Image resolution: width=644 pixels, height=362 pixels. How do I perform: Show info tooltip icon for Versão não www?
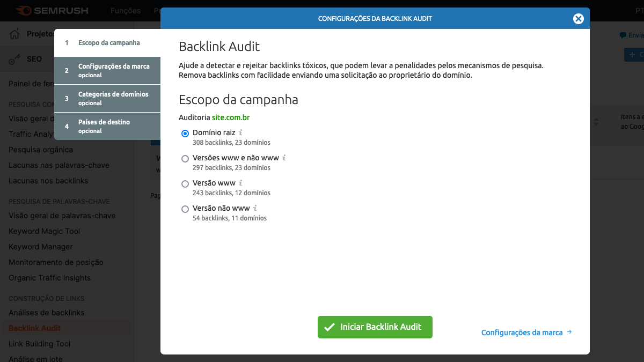255,208
